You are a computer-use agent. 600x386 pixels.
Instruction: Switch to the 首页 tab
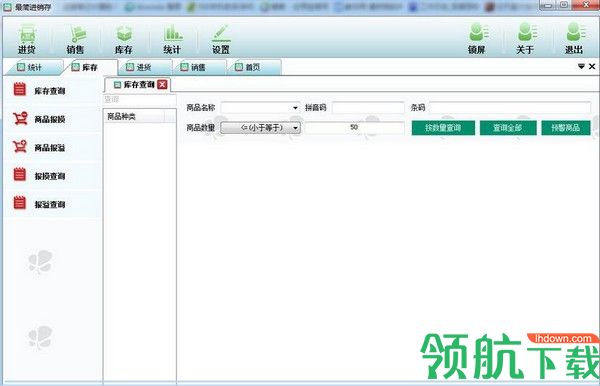[x=252, y=67]
